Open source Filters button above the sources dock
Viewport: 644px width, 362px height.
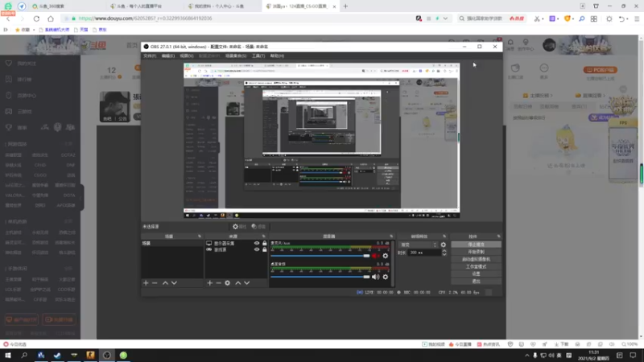[x=258, y=227]
